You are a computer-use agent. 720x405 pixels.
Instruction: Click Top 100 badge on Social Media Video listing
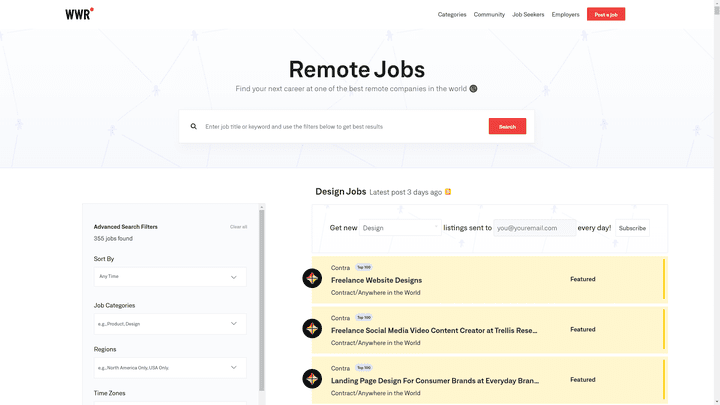click(364, 317)
